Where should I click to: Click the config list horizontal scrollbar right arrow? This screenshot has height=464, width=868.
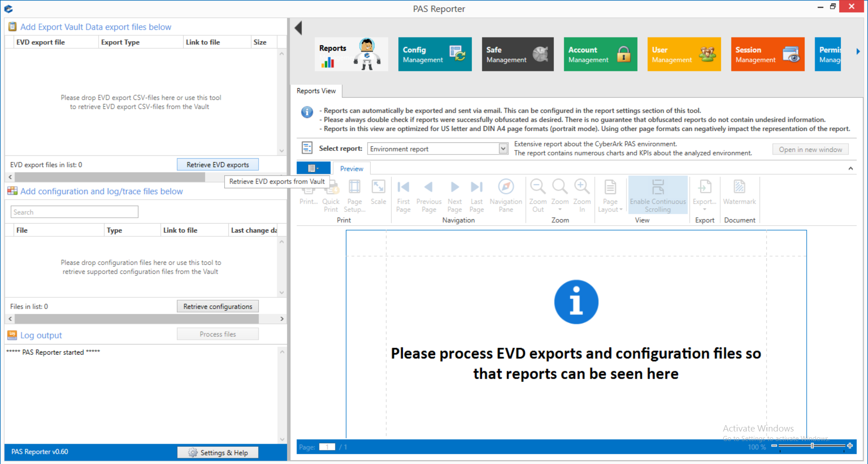(282, 319)
